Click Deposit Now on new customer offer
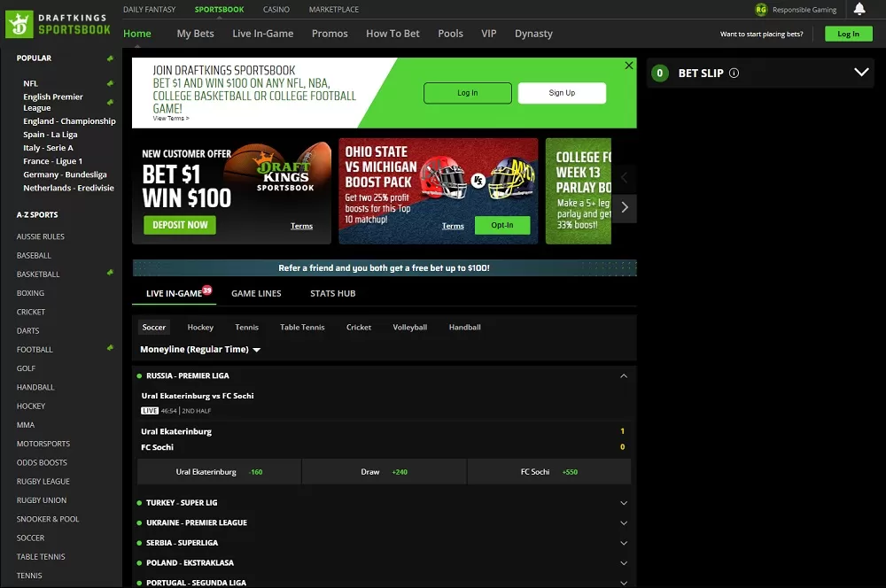The image size is (886, 588). pyautogui.click(x=180, y=225)
